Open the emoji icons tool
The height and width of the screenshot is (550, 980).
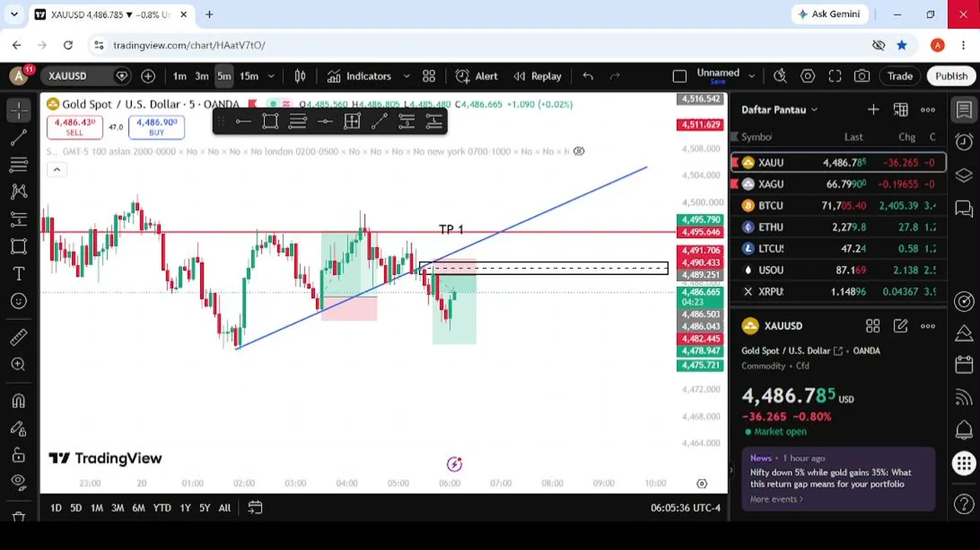19,301
